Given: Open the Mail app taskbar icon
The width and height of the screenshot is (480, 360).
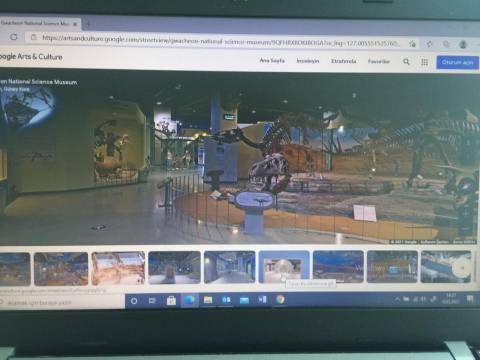Looking at the screenshot, I should click(244, 300).
